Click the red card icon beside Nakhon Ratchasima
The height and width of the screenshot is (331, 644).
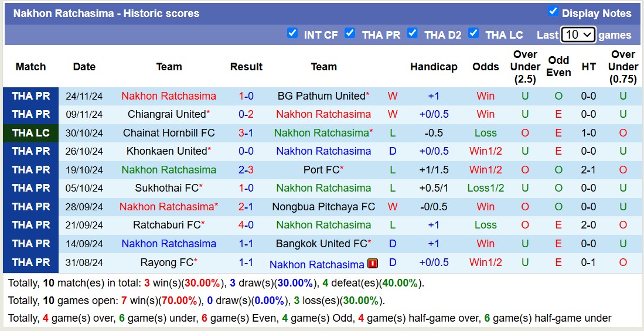(373, 264)
